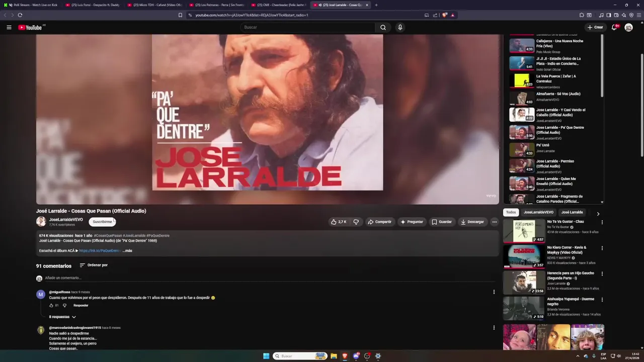Subscribe with the Suscribirme button
The image size is (644, 362).
[102, 222]
